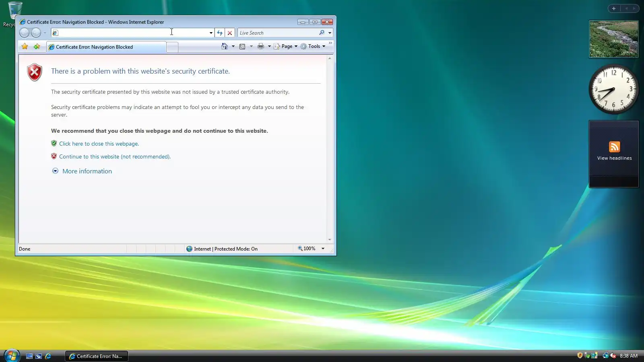Click View headlines in Feed gadget
644x362 pixels.
point(614,158)
